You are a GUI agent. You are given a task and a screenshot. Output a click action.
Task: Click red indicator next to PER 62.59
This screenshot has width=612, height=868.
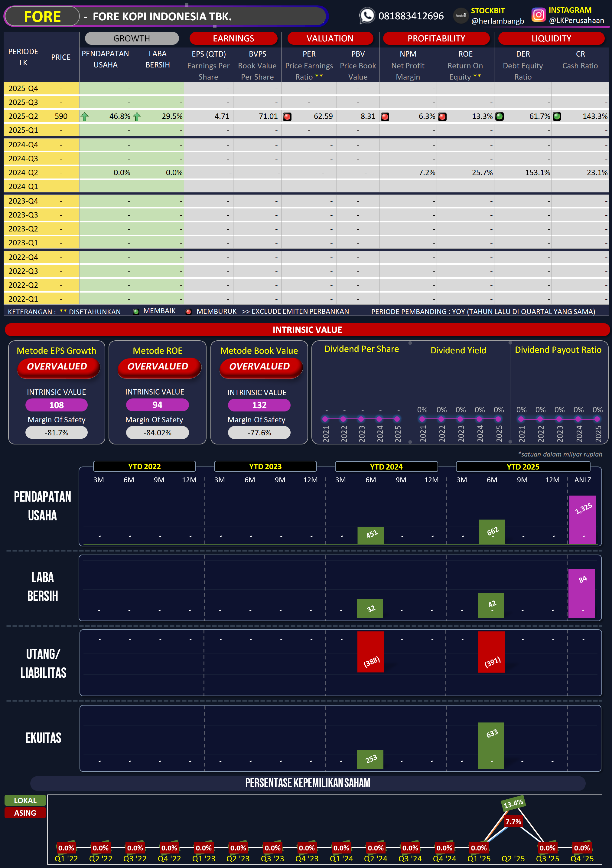pos(287,116)
